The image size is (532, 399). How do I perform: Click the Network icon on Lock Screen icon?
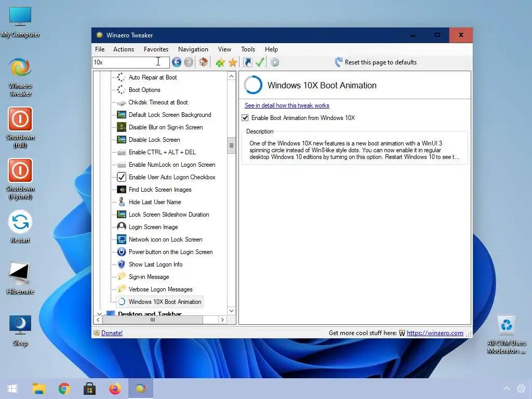pos(121,240)
